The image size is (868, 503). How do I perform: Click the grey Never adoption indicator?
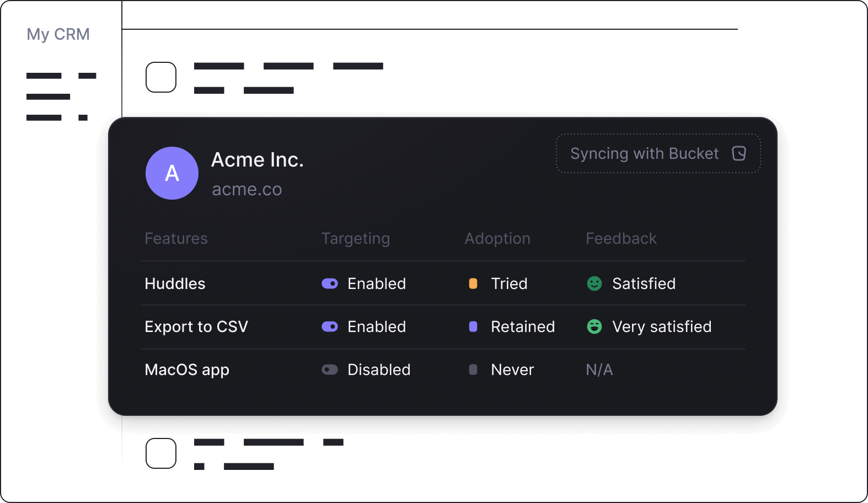click(x=473, y=370)
